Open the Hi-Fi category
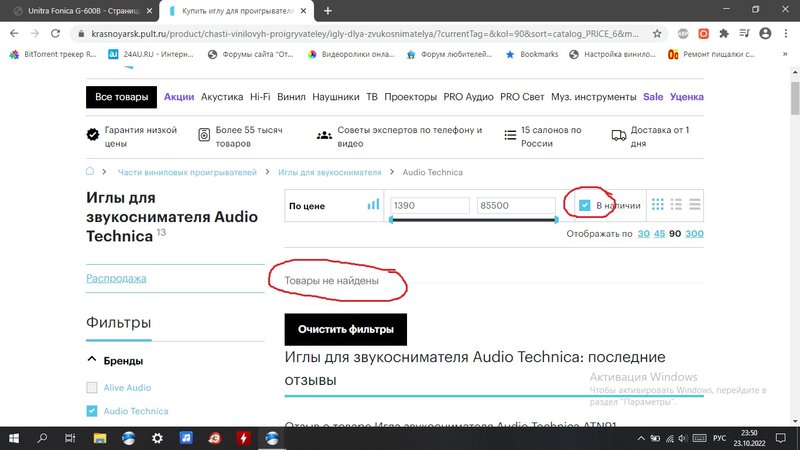The image size is (800, 450). 260,96
